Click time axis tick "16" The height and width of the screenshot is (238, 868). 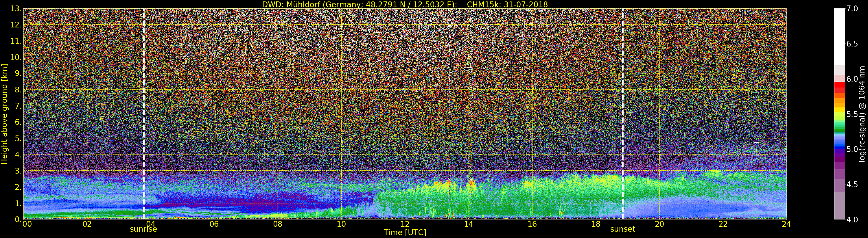(x=532, y=224)
